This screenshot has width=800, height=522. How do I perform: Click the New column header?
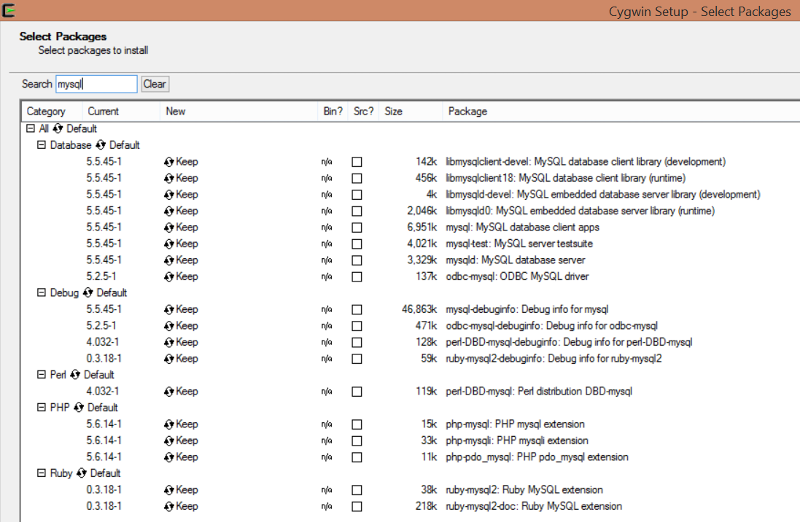pos(239,111)
